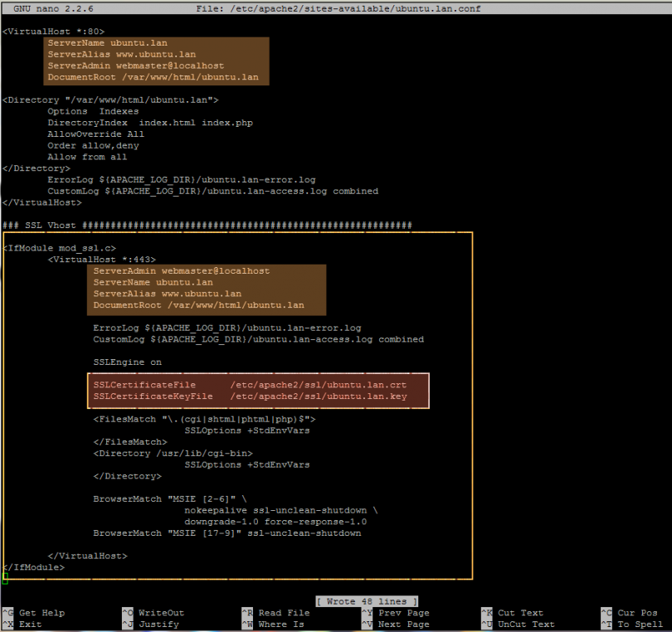The height and width of the screenshot is (632, 672).
Task: Click the To Spell shortcut
Action: pyautogui.click(x=640, y=625)
